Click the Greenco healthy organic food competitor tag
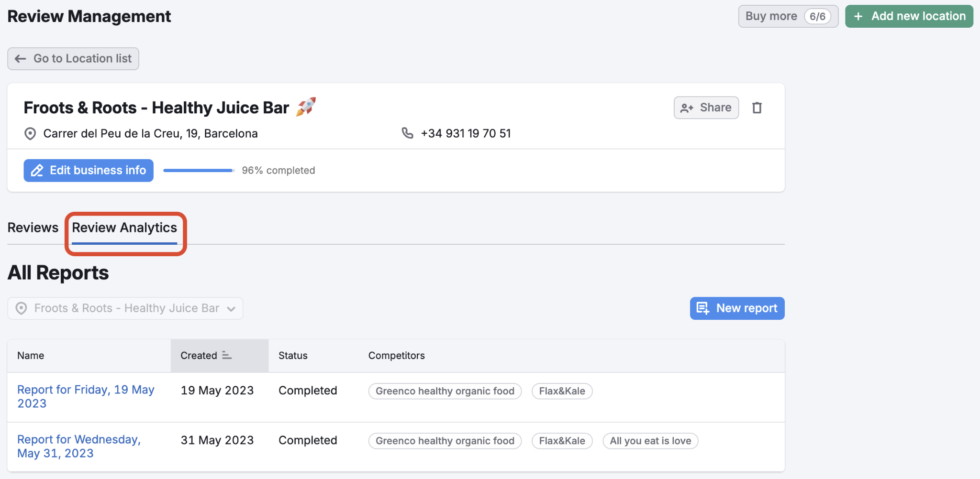Image resolution: width=980 pixels, height=479 pixels. click(x=445, y=391)
